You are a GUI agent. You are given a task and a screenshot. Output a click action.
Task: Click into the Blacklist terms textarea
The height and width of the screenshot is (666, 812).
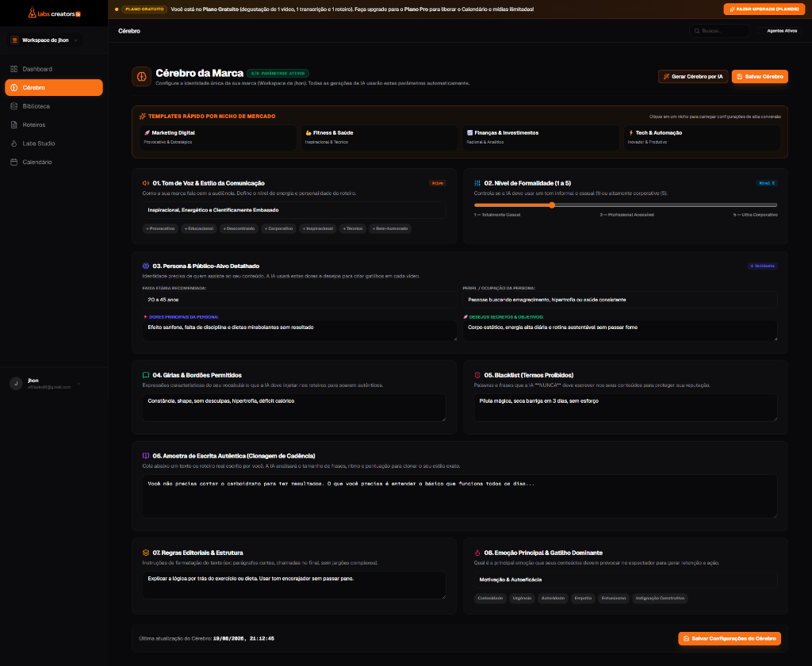626,408
